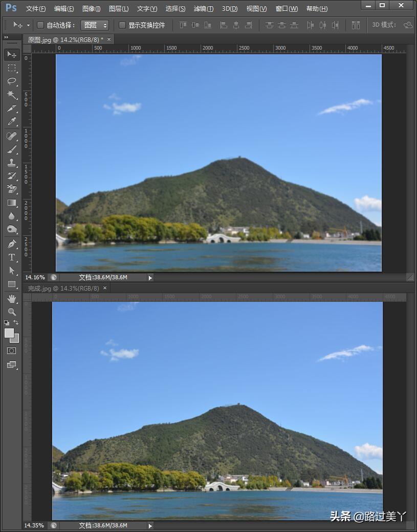
Task: Close the 完成.jpg document tab
Action: pos(105,288)
